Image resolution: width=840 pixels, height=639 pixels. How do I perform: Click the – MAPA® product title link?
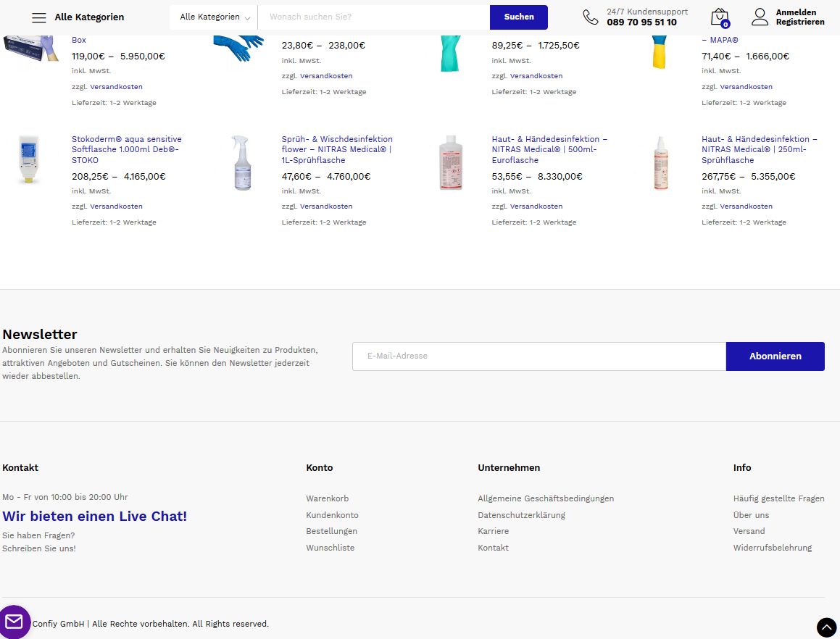pyautogui.click(x=720, y=40)
